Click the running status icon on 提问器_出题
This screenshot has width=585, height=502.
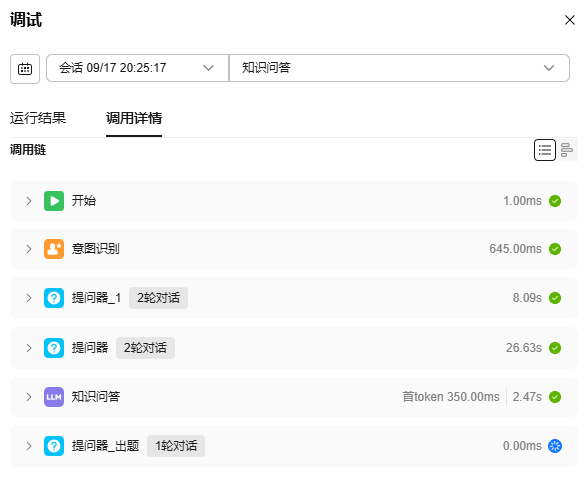555,446
